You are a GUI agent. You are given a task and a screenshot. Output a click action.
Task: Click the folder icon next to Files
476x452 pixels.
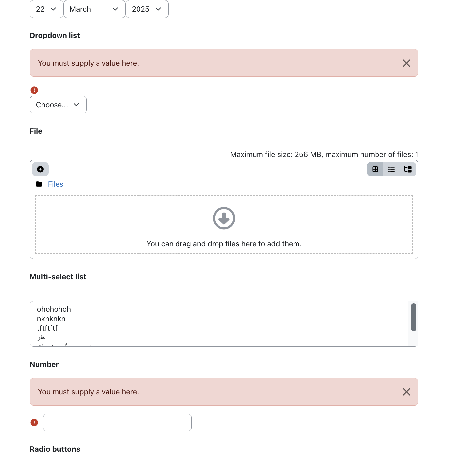pyautogui.click(x=39, y=184)
